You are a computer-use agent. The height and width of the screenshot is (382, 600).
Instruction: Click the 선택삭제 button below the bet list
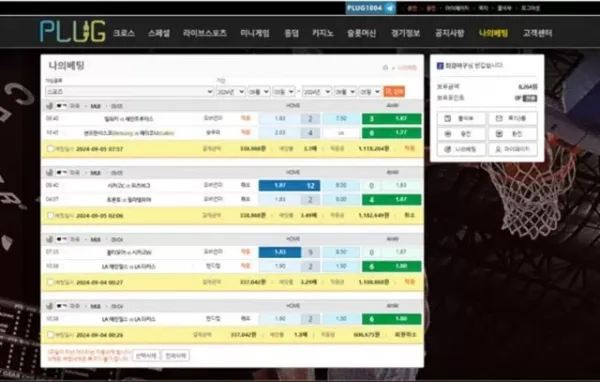[146, 356]
